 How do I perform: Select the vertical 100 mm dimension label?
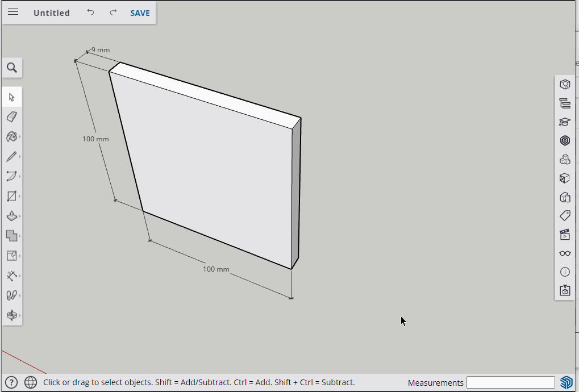[x=95, y=139]
